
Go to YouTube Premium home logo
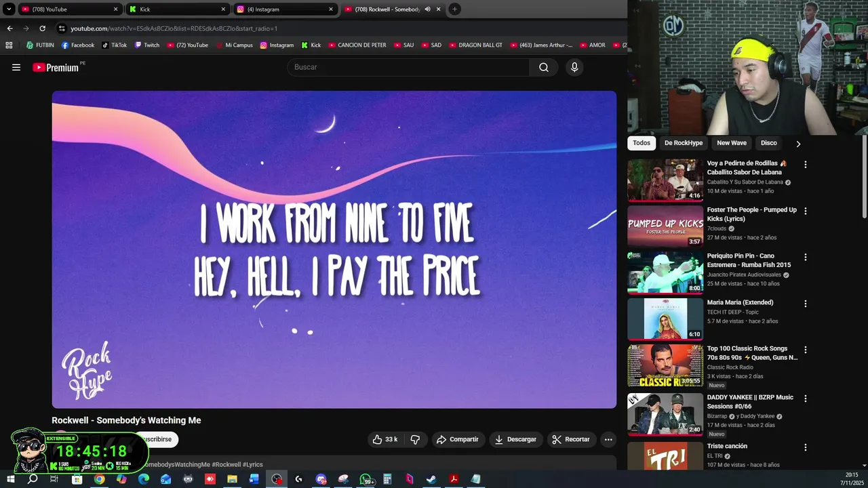[57, 67]
